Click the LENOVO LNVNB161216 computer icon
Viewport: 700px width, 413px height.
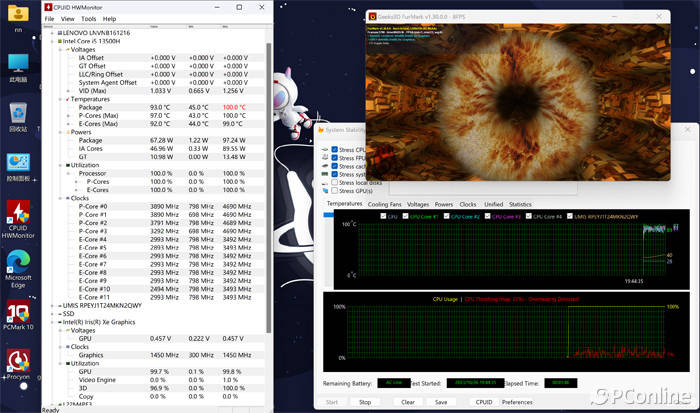pyautogui.click(x=60, y=33)
